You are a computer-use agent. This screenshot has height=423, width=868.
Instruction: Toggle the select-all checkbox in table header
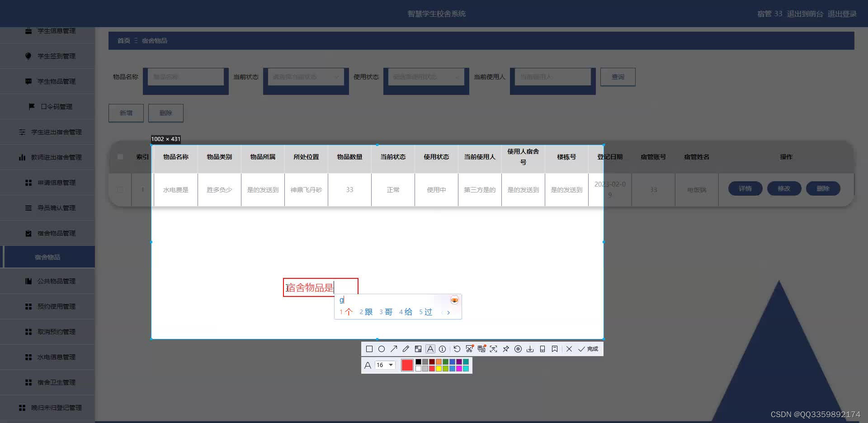pos(120,157)
